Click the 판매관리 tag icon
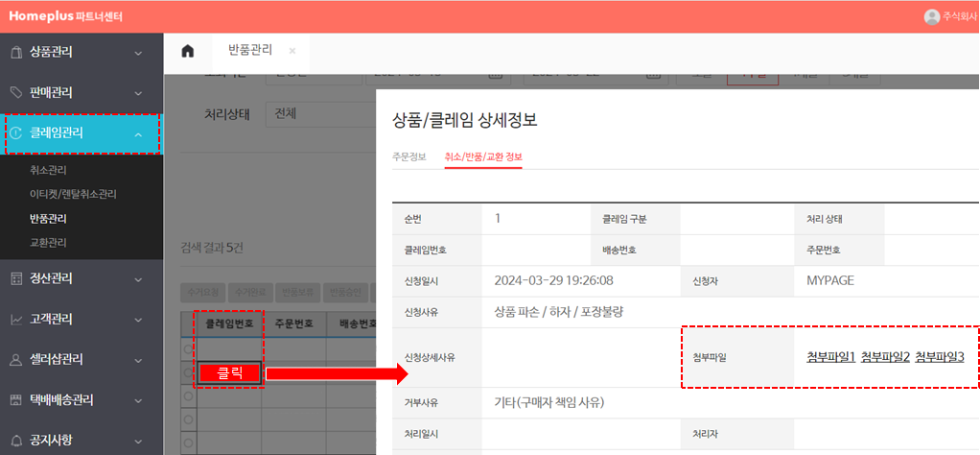The height and width of the screenshot is (455, 980). pyautogui.click(x=15, y=92)
